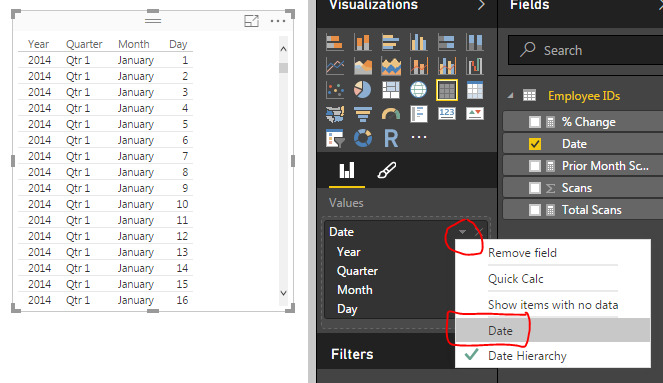Open Focus mode on the table visual

tap(252, 21)
